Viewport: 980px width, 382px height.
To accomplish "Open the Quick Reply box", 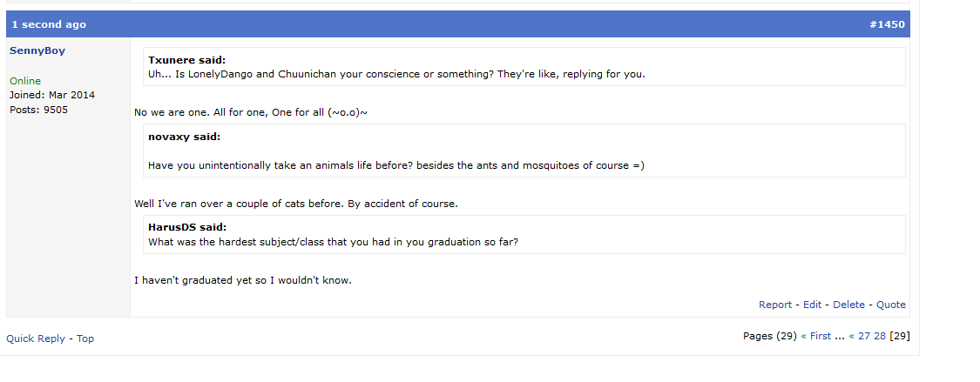I will pos(36,338).
